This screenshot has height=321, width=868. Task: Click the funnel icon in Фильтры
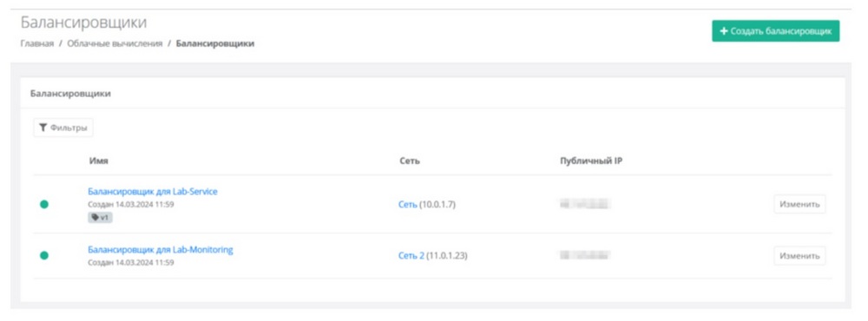43,128
